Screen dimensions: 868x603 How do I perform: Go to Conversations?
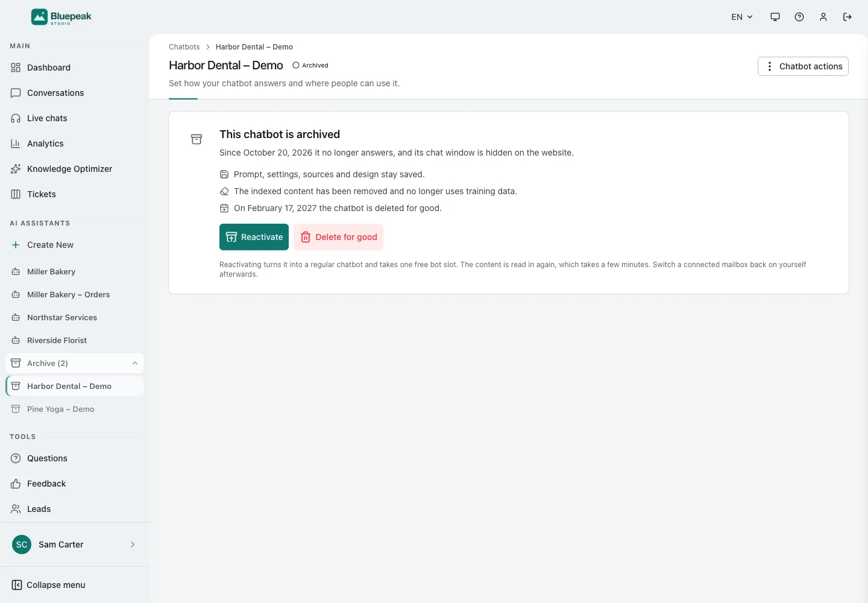click(x=75, y=93)
